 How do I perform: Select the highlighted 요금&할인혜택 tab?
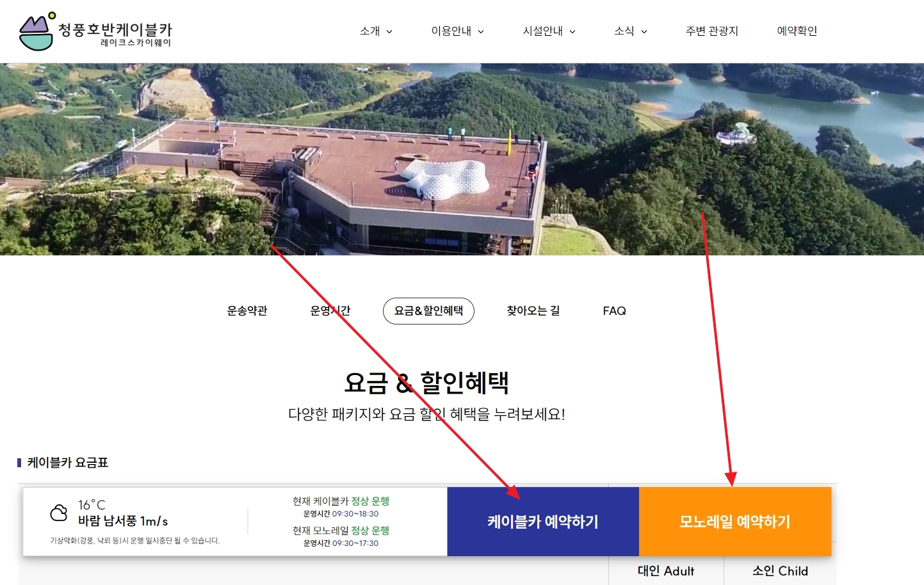point(428,311)
